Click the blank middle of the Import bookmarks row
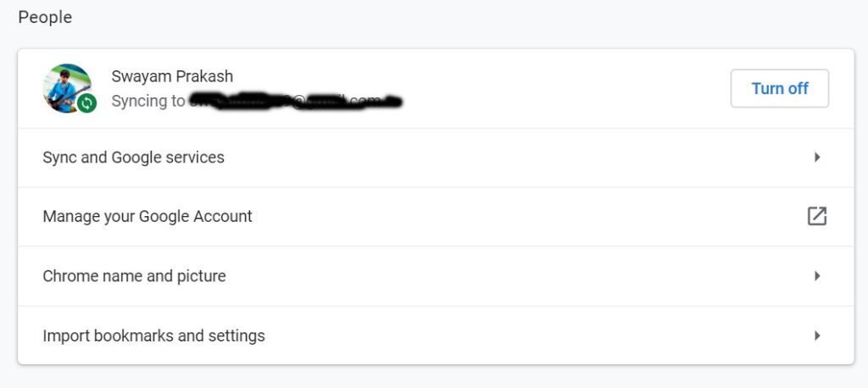 point(509,335)
